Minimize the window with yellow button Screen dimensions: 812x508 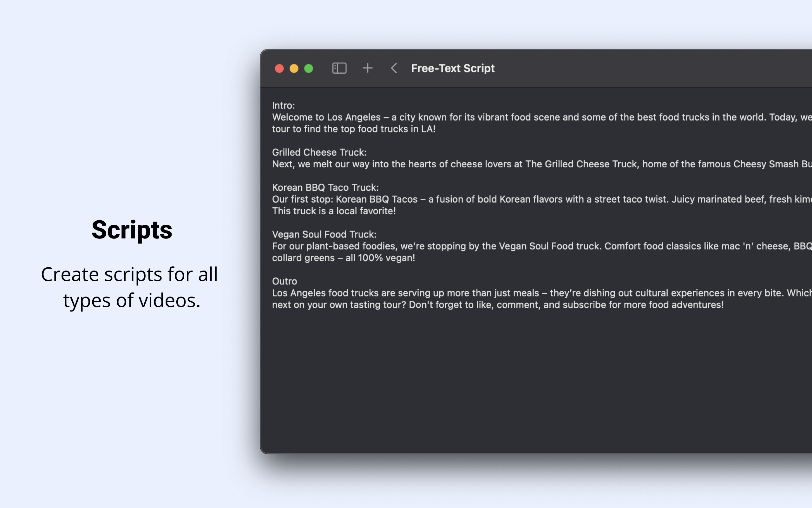point(294,69)
